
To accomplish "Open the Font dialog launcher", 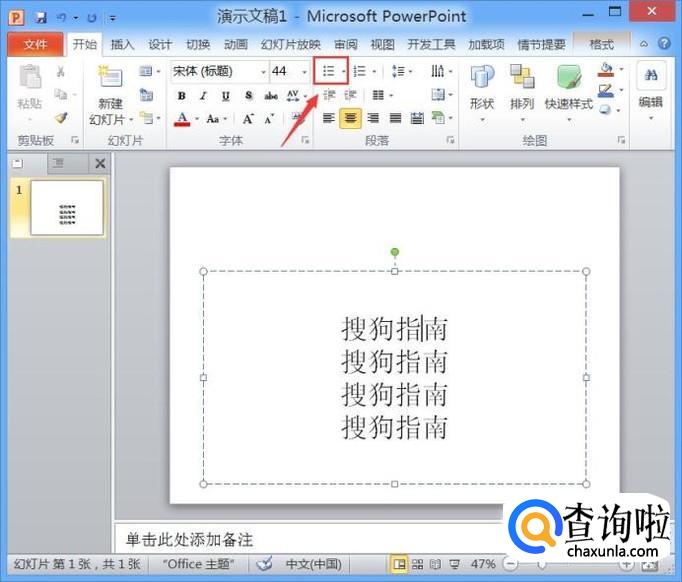I will [x=305, y=140].
